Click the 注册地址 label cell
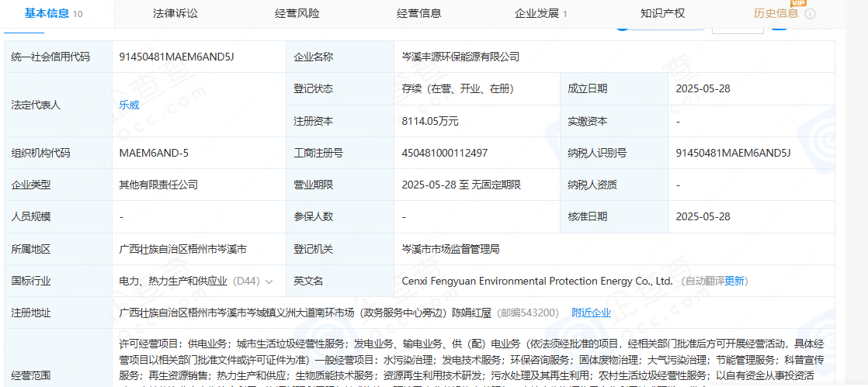The width and height of the screenshot is (868, 387). click(x=58, y=313)
